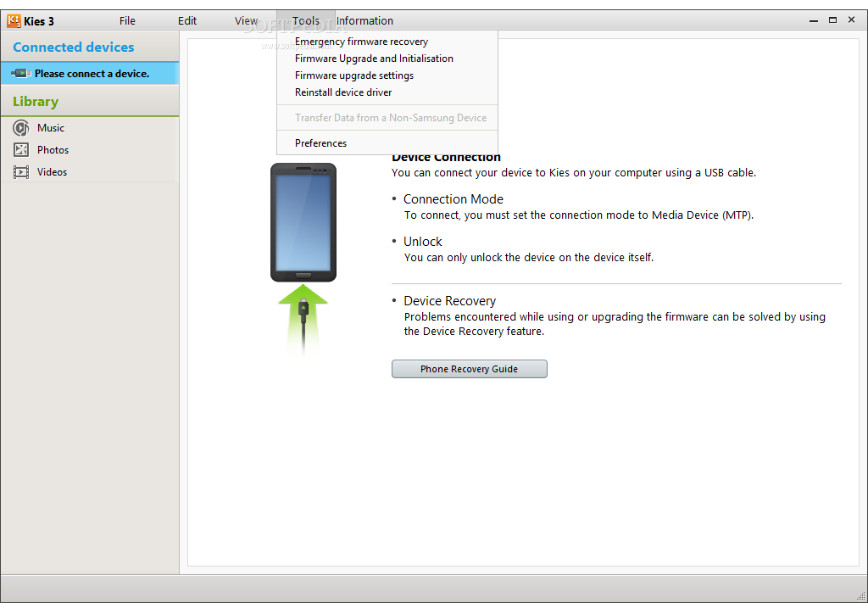
Task: Select Emergency firmware recovery from Tools menu
Action: pos(361,41)
